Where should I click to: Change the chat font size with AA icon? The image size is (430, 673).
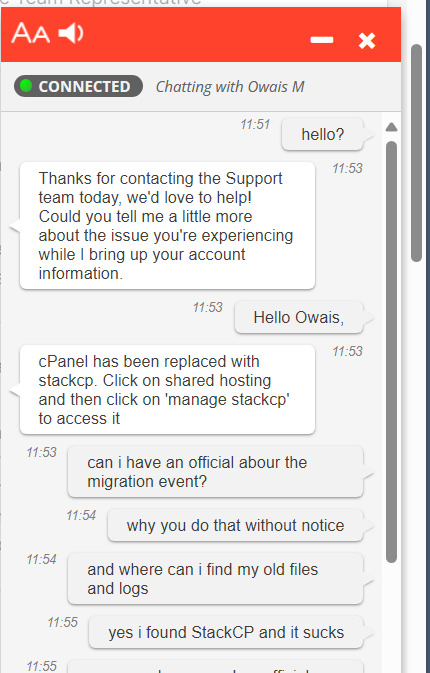point(30,33)
